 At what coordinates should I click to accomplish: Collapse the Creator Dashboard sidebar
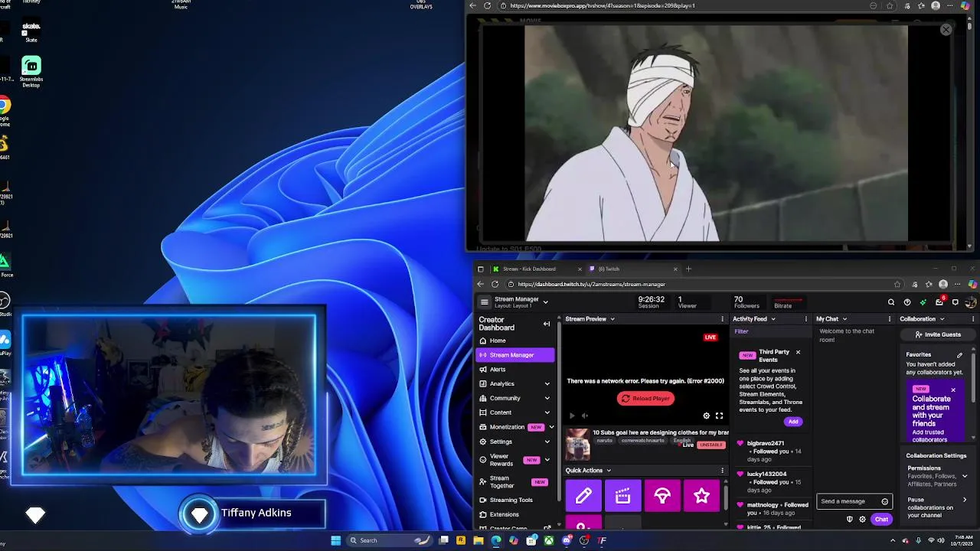tap(547, 324)
